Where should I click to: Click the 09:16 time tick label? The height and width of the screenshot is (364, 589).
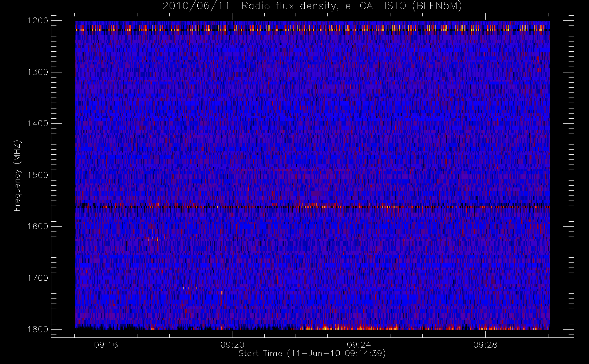click(x=106, y=345)
